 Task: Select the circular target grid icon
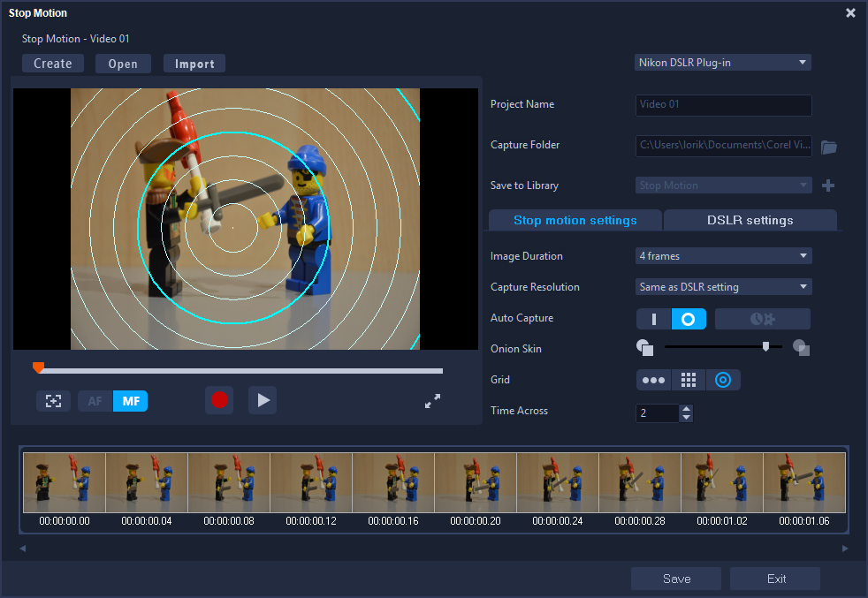click(723, 379)
